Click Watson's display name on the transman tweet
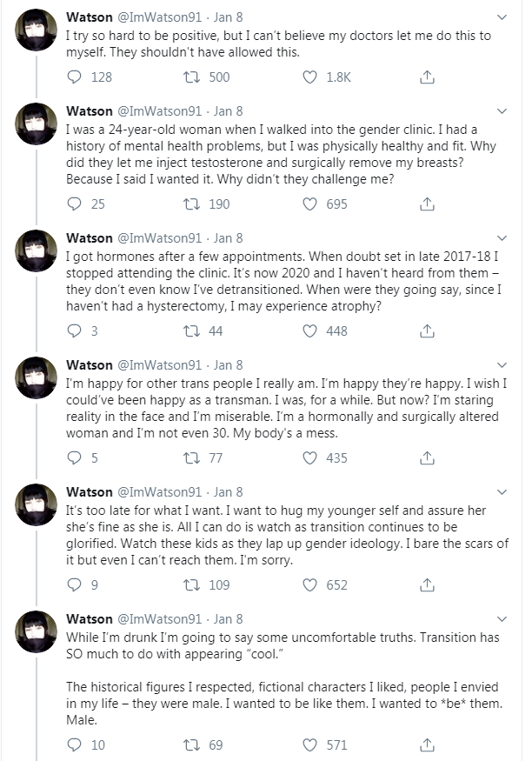Screen dimensions: 532x761 point(90,365)
